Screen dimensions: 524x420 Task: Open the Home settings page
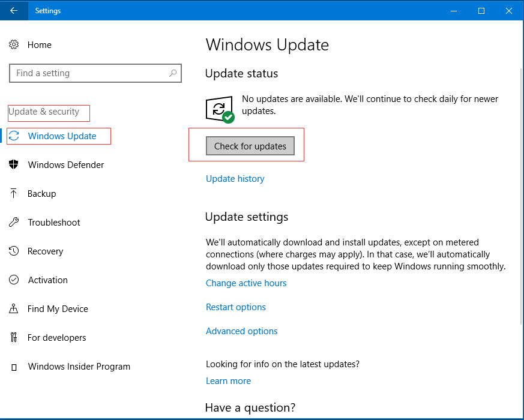click(40, 45)
